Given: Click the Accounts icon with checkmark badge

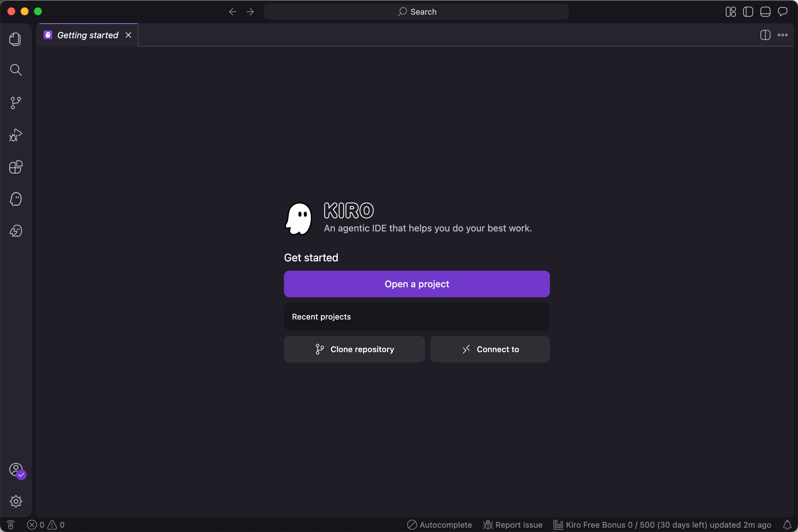Looking at the screenshot, I should point(16,470).
